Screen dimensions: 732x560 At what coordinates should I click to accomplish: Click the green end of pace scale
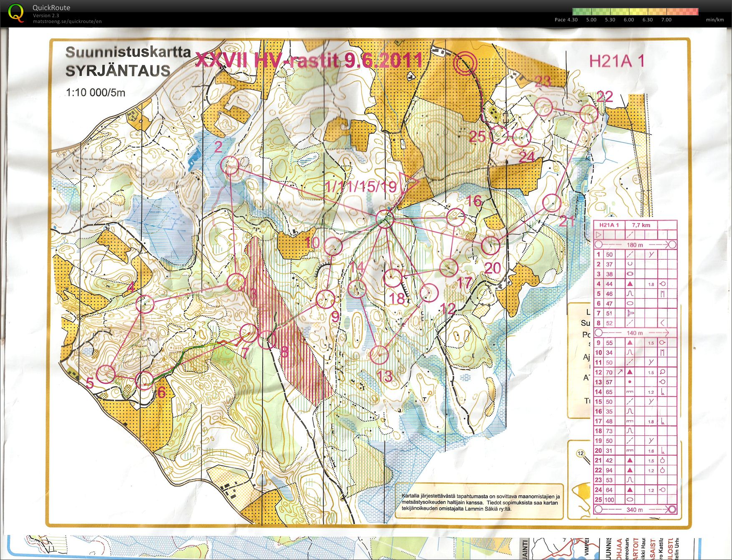[578, 12]
